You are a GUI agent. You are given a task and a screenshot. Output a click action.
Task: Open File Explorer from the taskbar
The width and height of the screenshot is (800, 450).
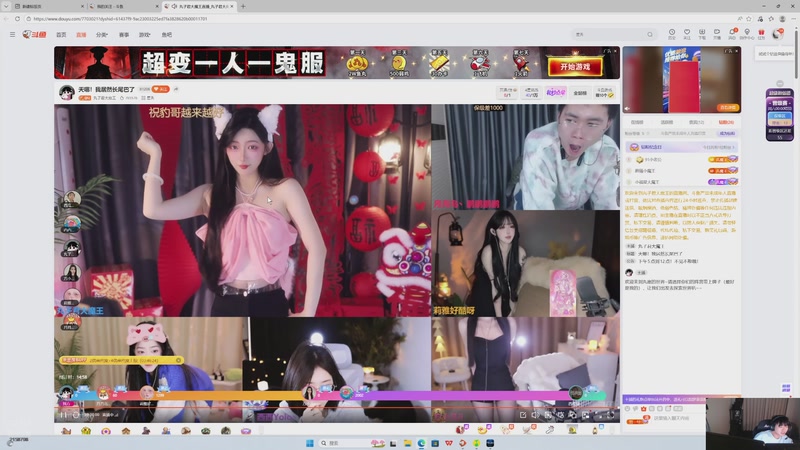tap(407, 443)
